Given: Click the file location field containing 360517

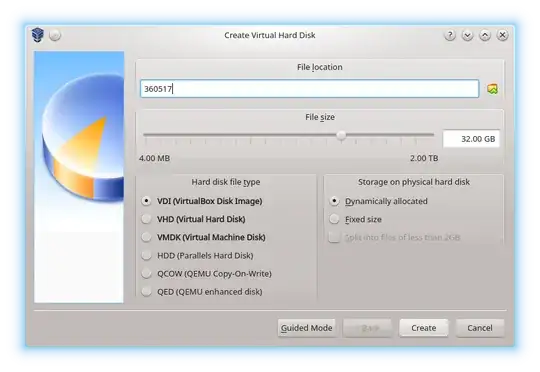Looking at the screenshot, I should [310, 89].
